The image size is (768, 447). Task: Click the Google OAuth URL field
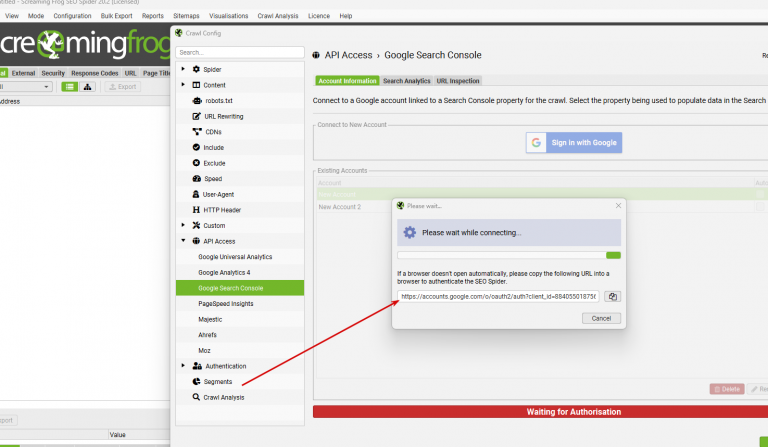tap(498, 296)
